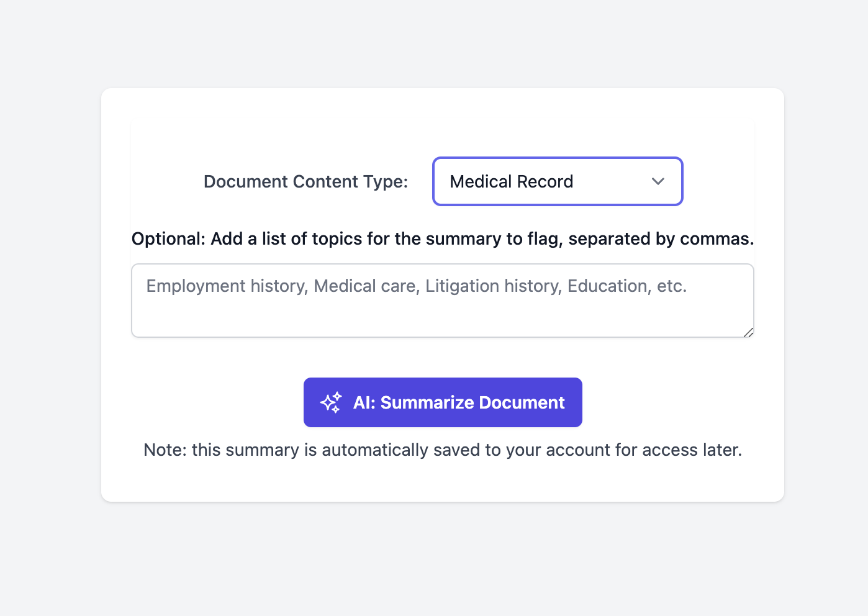The height and width of the screenshot is (616, 868).
Task: Click the optional topics instruction text
Action: [442, 238]
